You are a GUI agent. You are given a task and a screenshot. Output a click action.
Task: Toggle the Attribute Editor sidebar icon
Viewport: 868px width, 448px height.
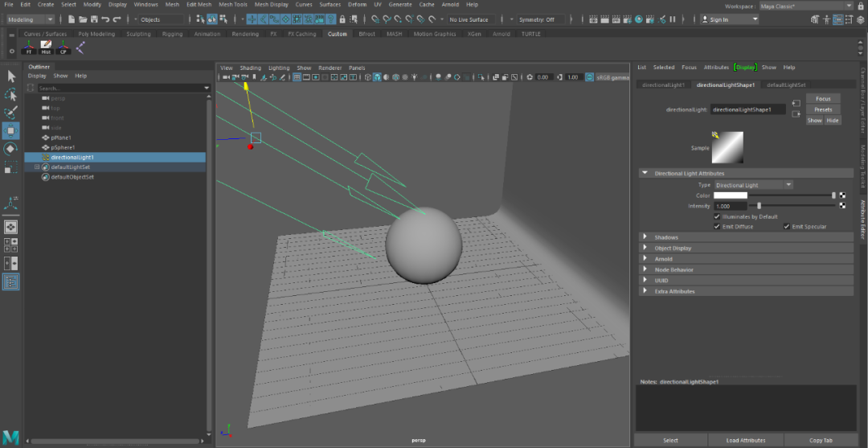[x=838, y=20]
